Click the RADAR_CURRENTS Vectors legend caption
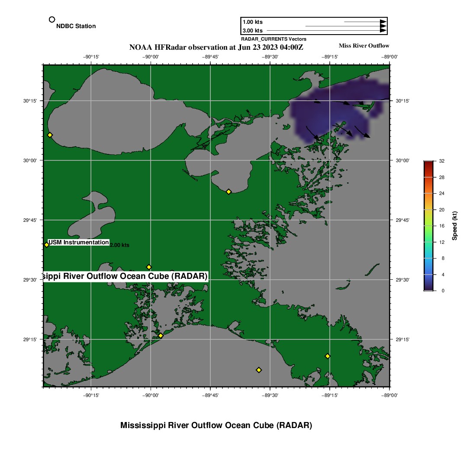Viewport: 476px width, 454px height. point(273,39)
